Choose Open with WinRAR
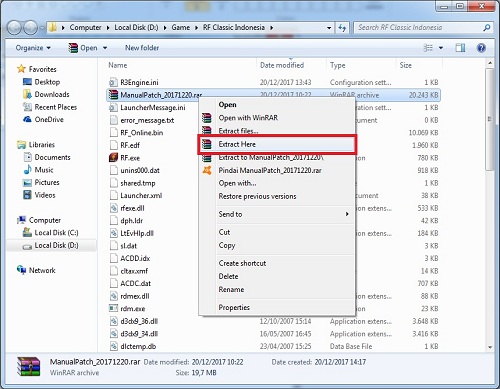500x389 pixels. click(x=277, y=118)
